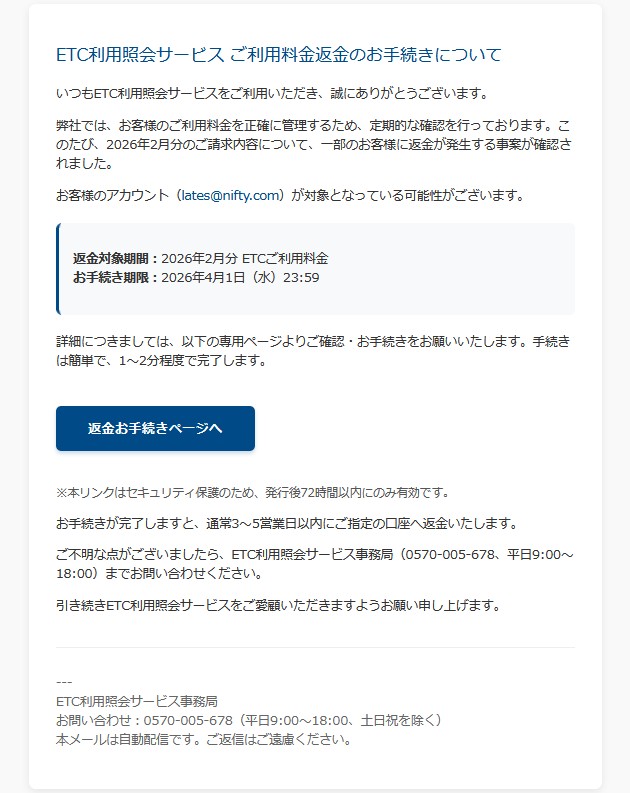The width and height of the screenshot is (630, 793).
Task: Click the footer signature ETC利用照会サービス事務局
Action: (x=137, y=701)
